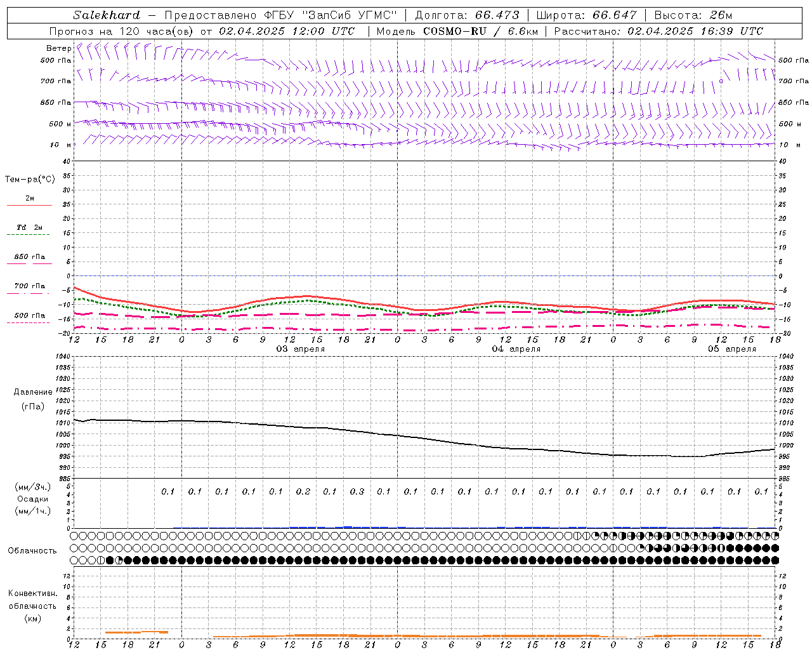Click the station name Salekhard in header
Viewport: 812px width, 650px height.
coord(107,15)
